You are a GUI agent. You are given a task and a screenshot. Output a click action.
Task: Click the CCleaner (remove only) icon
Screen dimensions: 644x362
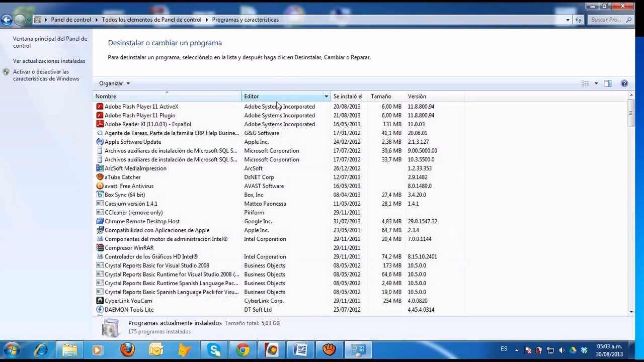click(x=100, y=212)
